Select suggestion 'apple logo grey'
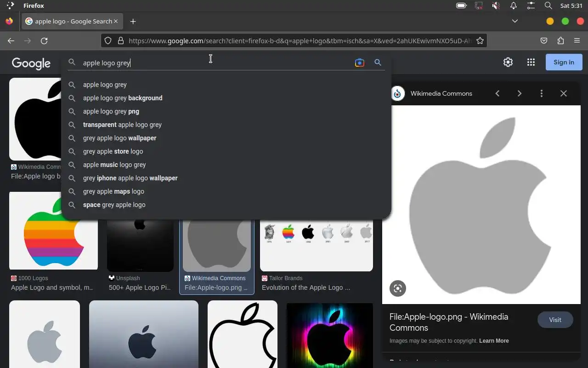 click(226, 85)
